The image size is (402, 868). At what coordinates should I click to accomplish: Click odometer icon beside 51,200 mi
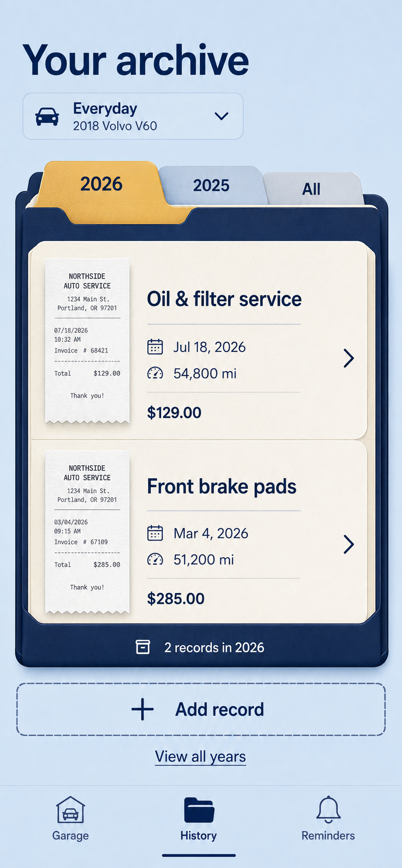155,559
